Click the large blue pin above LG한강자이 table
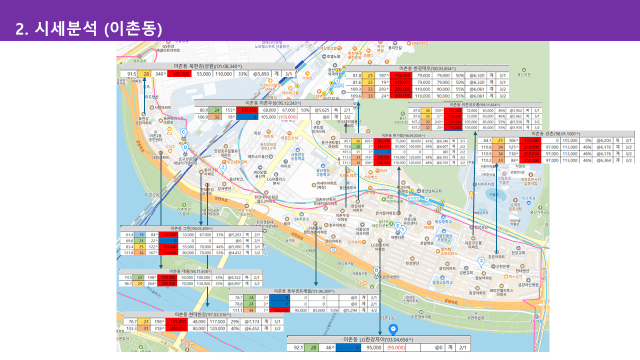 point(393,329)
